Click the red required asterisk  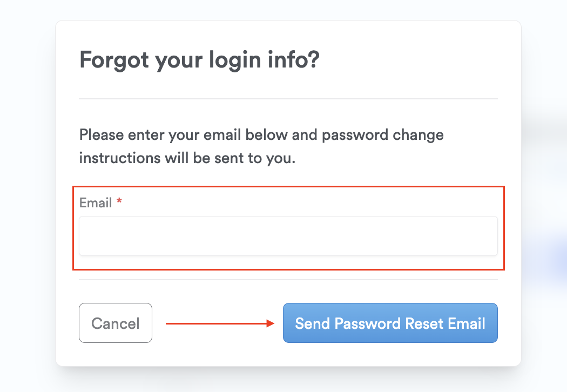119,202
